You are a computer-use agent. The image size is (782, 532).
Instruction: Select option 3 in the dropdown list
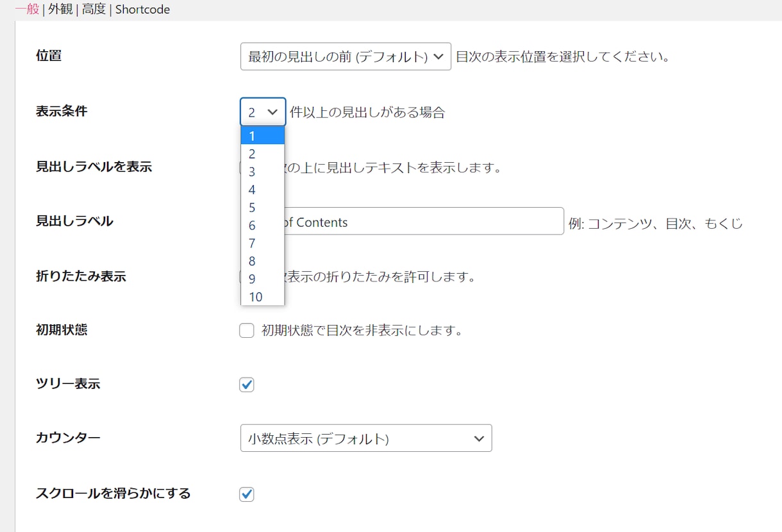pos(263,172)
